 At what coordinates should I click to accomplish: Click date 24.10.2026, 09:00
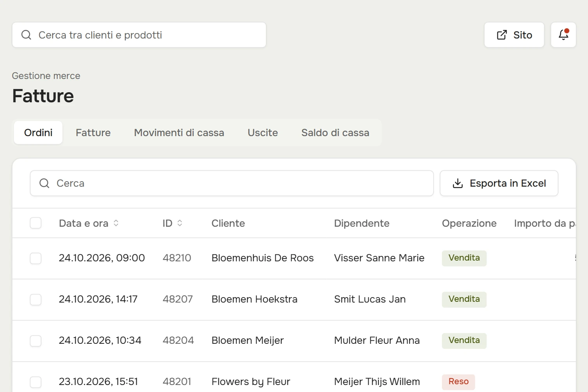click(102, 258)
